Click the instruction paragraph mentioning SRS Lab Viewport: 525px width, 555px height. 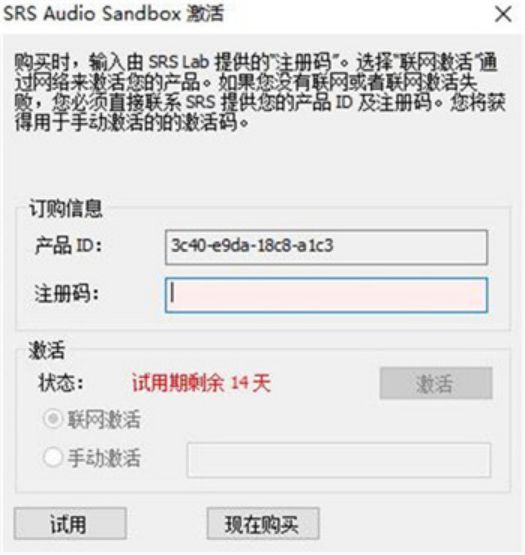tap(260, 92)
